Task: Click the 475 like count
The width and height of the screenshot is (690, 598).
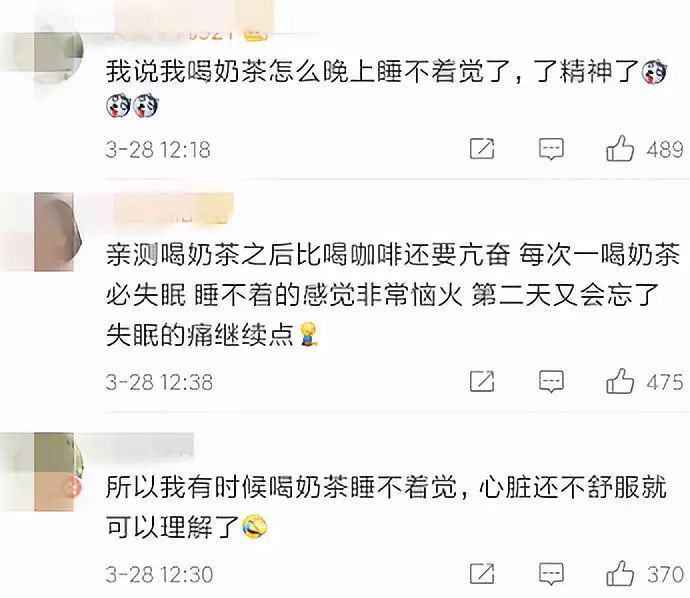Action: click(664, 382)
